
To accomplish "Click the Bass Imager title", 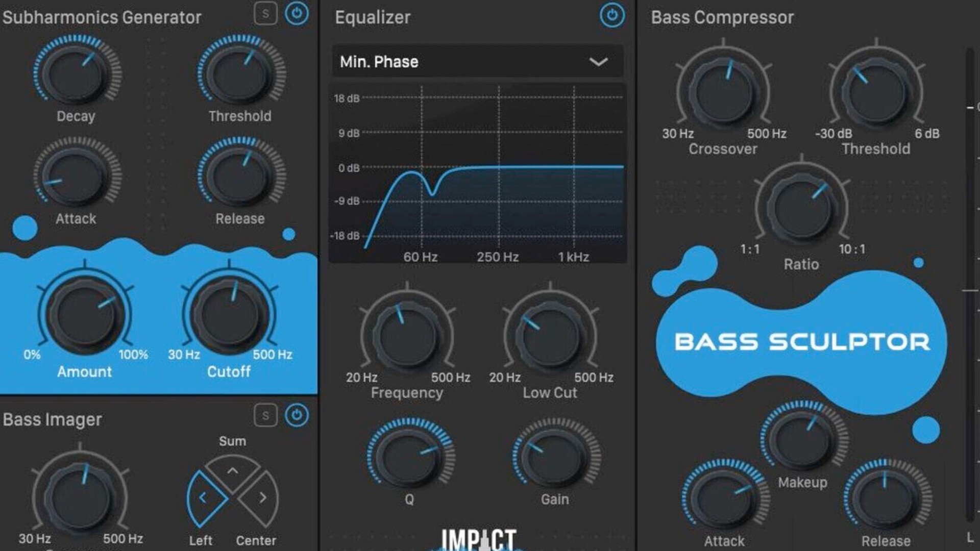I will (52, 419).
